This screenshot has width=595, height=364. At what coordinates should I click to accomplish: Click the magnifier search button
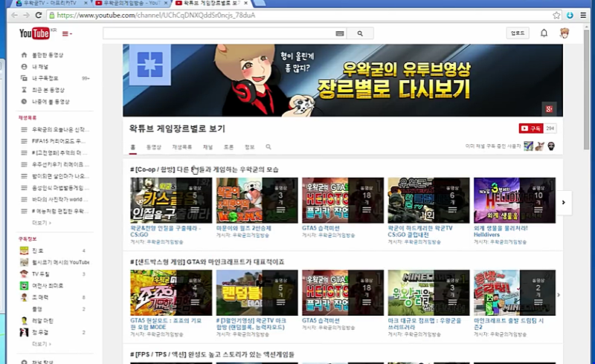pyautogui.click(x=360, y=33)
